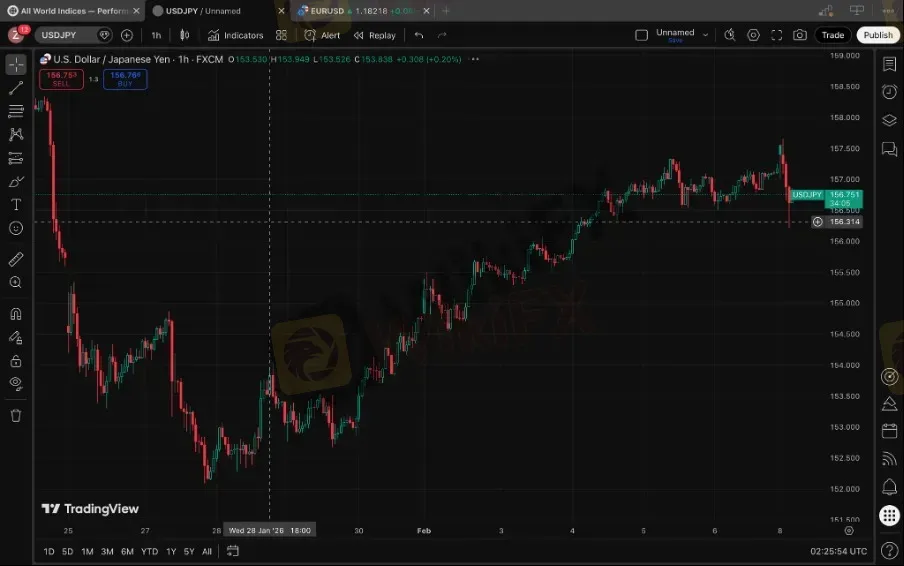
Task: Select the trend line drawing tool
Action: click(16, 88)
